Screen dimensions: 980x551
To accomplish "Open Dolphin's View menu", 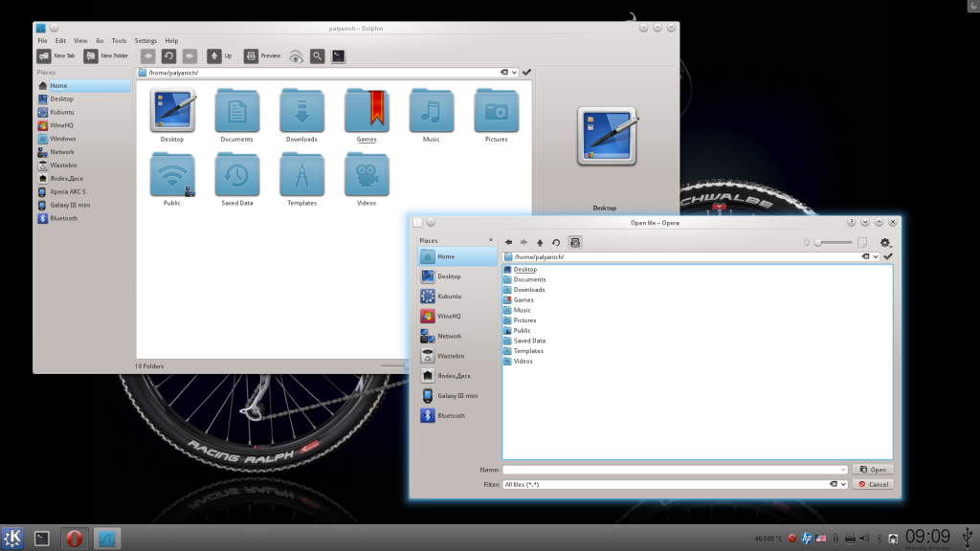I will click(80, 40).
